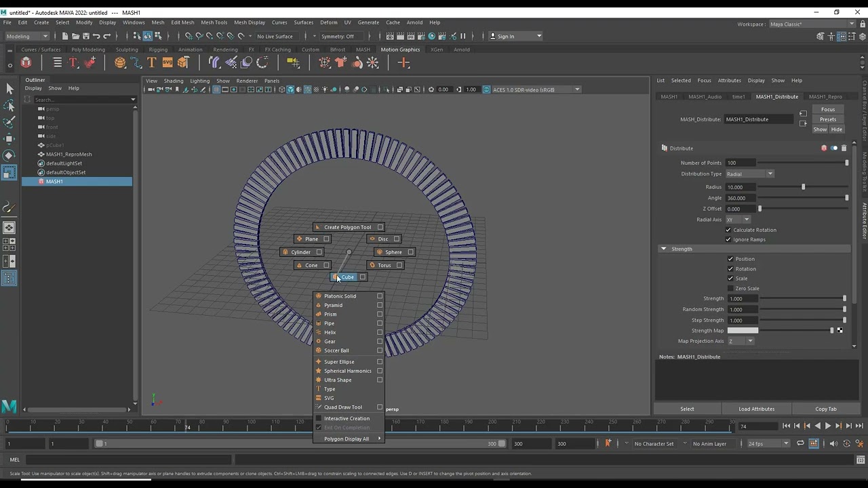Click the Focus button
Screen dimensions: 868x488
point(828,109)
